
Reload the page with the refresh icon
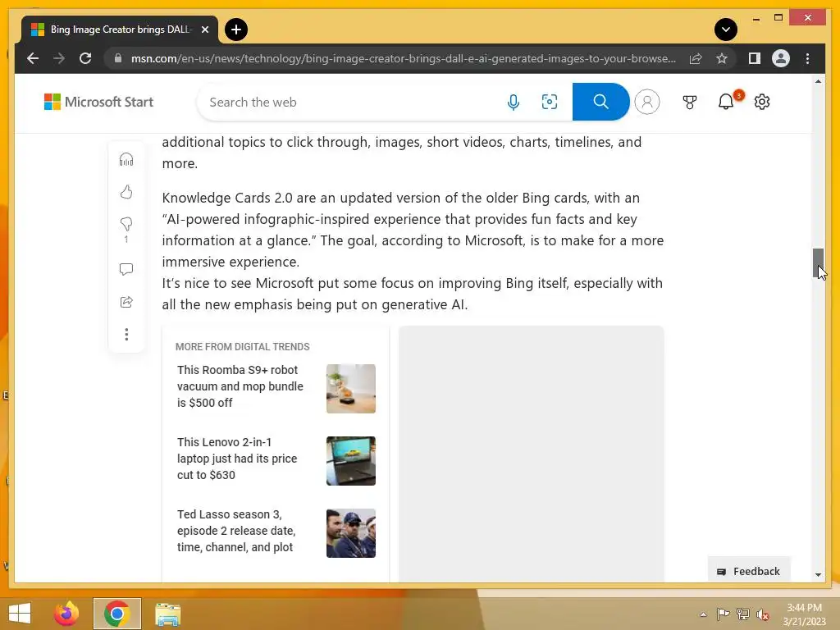85,58
